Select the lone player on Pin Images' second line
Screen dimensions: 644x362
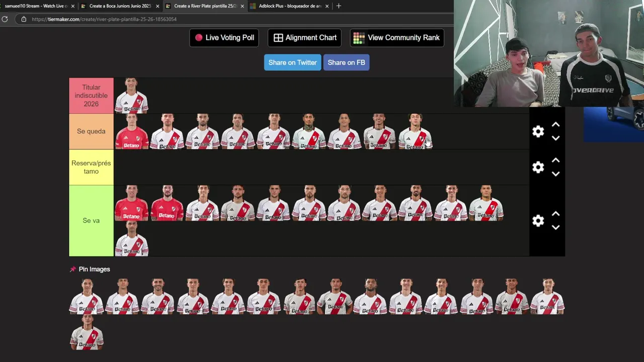pyautogui.click(x=87, y=332)
